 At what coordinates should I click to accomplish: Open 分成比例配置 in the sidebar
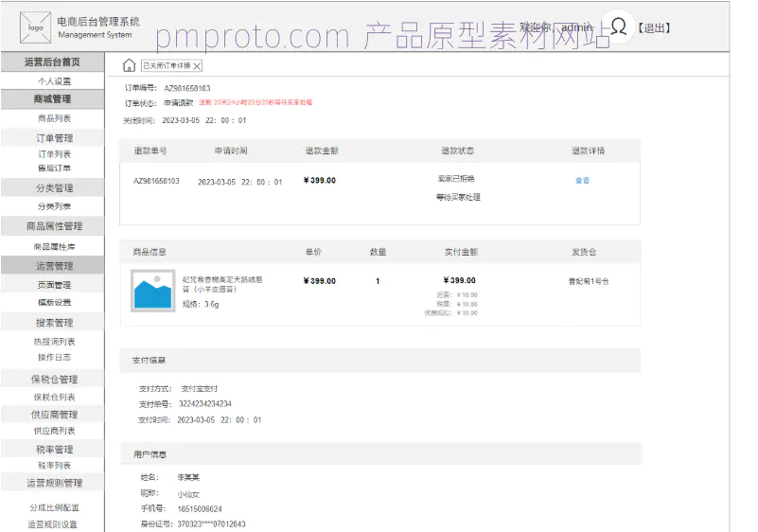(x=54, y=507)
